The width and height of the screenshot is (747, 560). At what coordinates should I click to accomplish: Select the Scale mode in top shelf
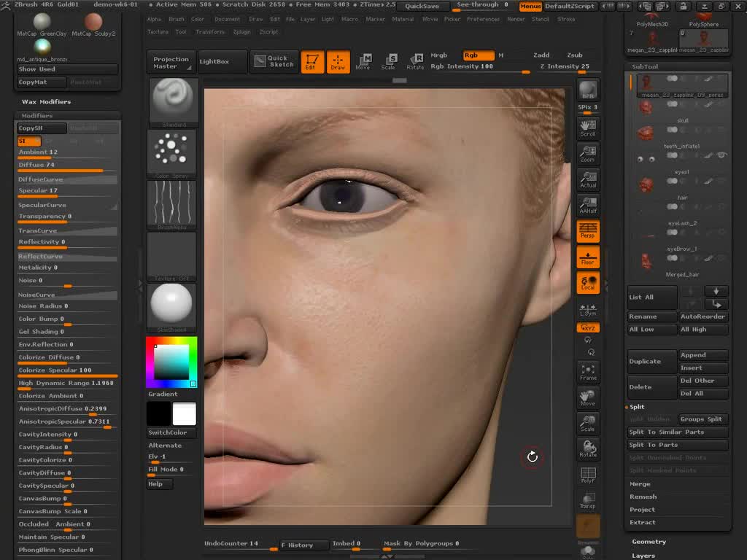point(388,62)
